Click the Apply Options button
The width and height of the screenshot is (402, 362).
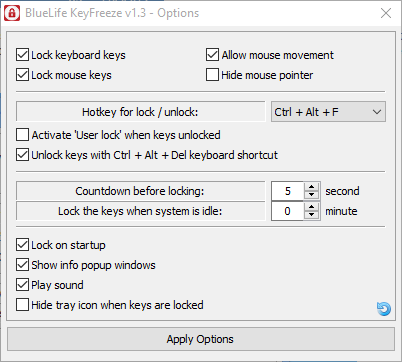coord(201,339)
